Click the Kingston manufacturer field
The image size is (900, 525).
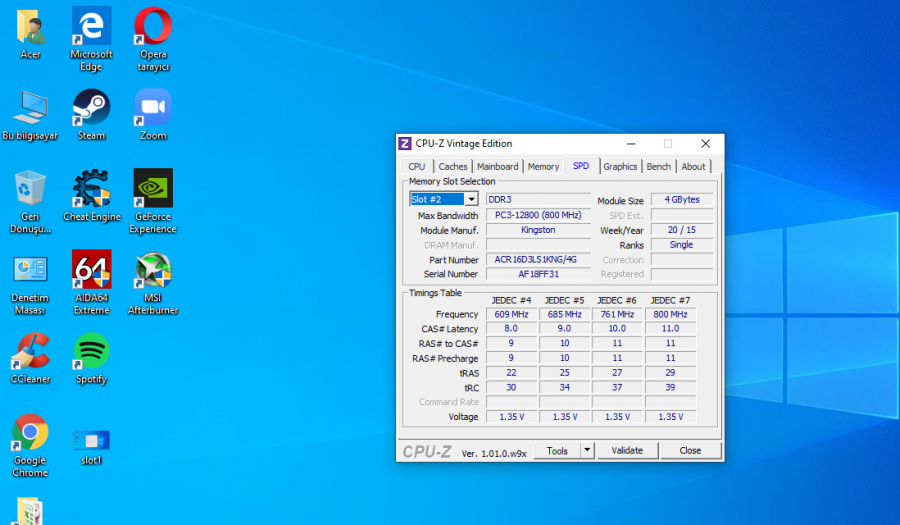tap(538, 230)
